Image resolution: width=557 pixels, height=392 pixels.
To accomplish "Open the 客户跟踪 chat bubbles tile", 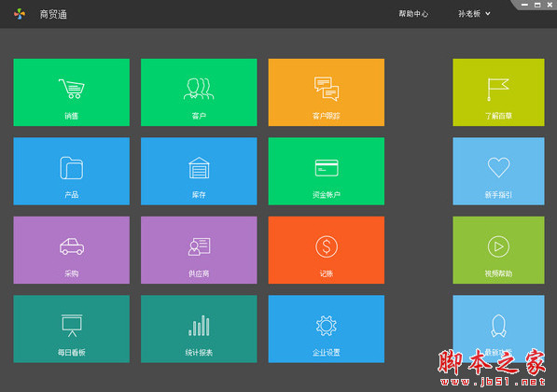I will 327,92.
